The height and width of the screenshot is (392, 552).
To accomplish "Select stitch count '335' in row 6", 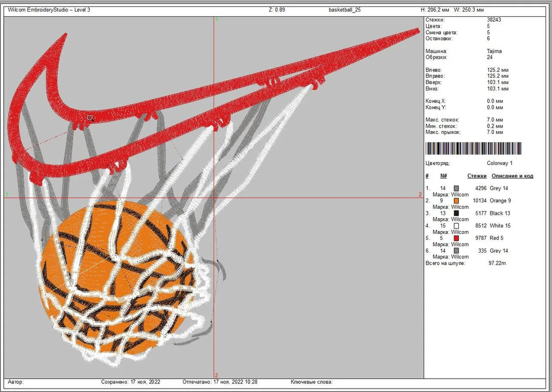I will tap(482, 251).
